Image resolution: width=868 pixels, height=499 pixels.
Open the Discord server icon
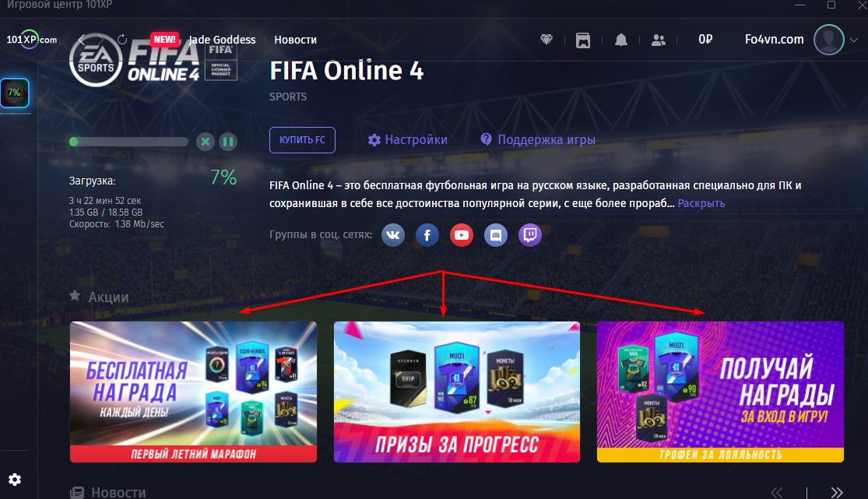(496, 235)
